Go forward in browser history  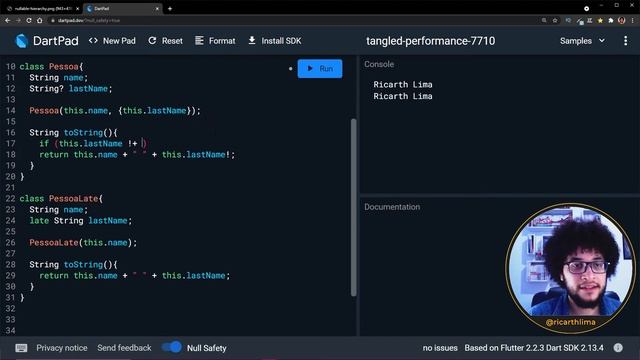18,20
